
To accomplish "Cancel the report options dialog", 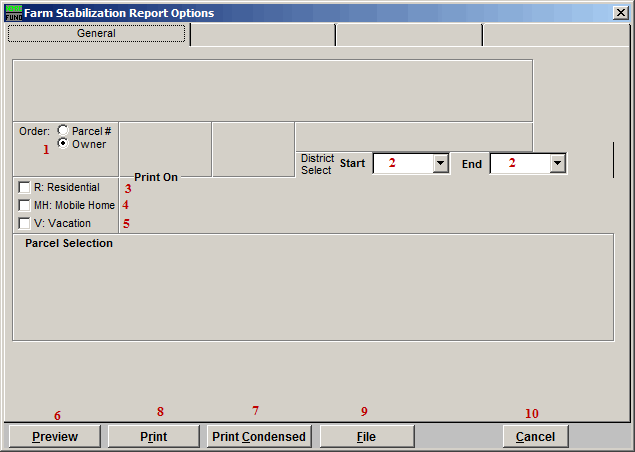I will click(x=535, y=437).
